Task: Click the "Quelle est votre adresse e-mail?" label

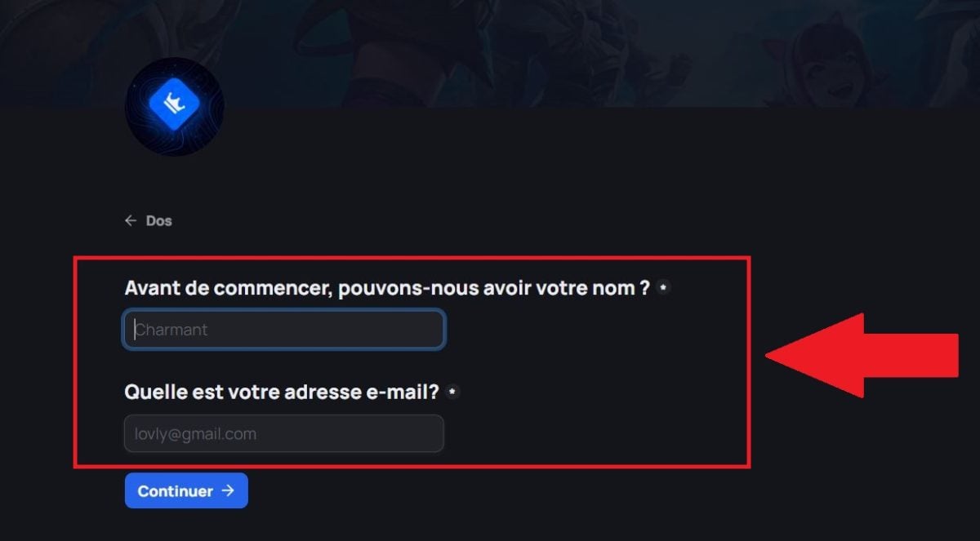Action: pyautogui.click(x=282, y=392)
